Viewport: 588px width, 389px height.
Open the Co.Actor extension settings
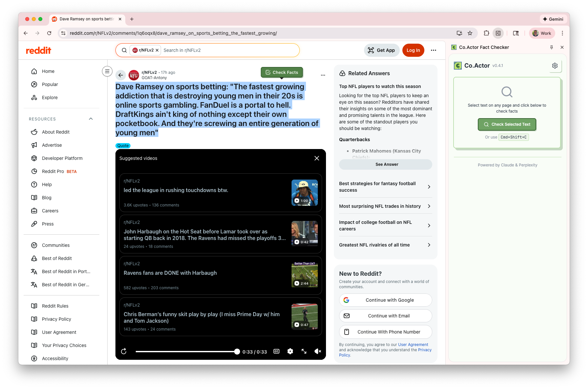[x=555, y=66]
